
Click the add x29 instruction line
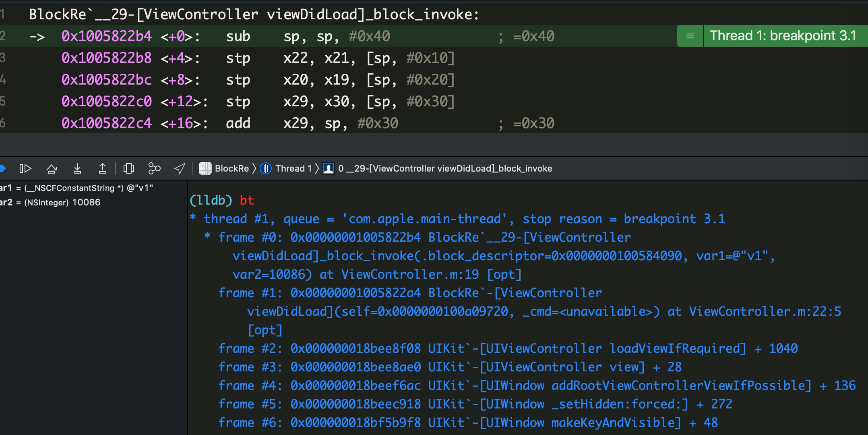click(238, 123)
